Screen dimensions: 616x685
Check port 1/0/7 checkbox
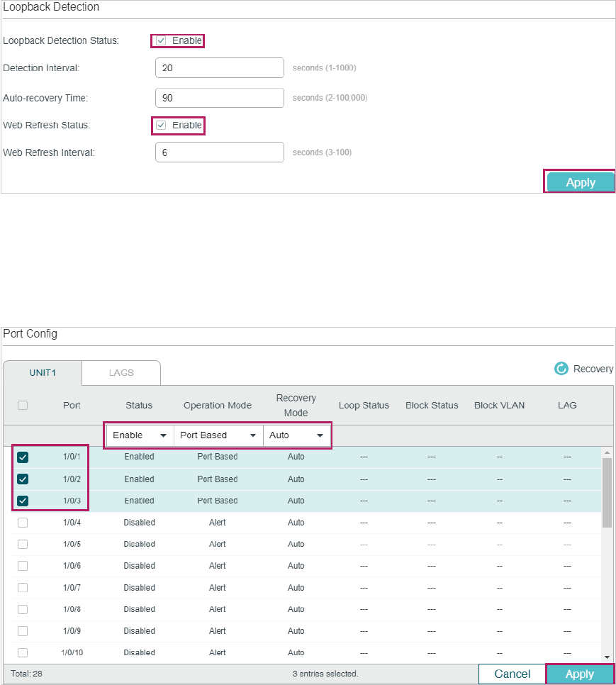[x=23, y=588]
